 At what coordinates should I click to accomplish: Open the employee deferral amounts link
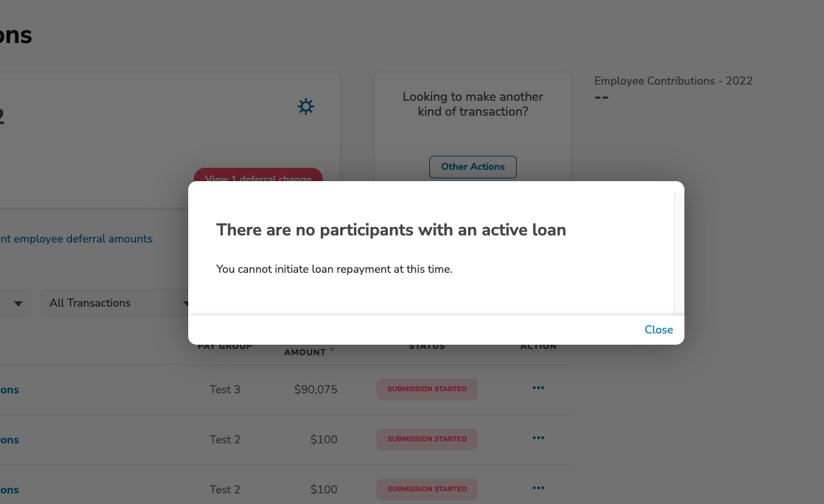[x=76, y=238]
